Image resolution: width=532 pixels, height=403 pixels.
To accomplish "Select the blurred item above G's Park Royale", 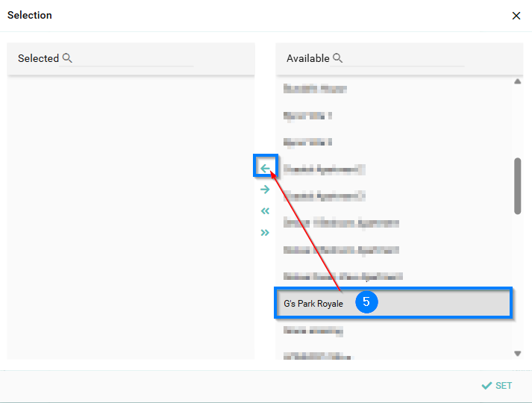I will (x=342, y=276).
